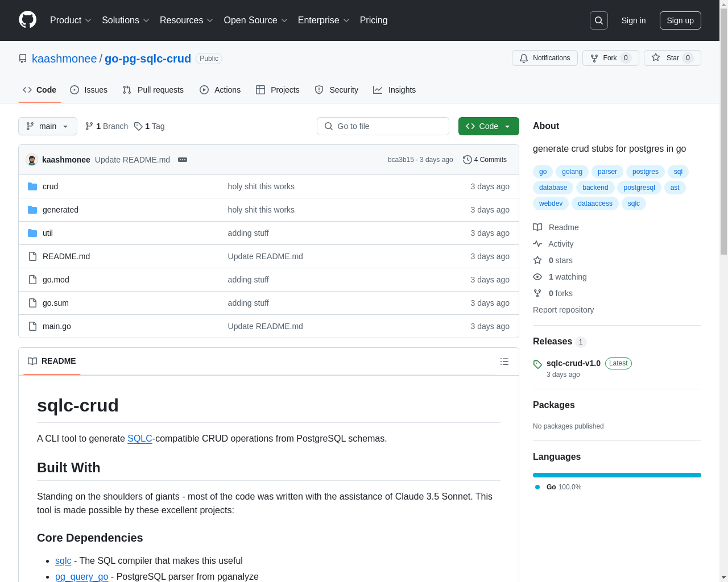Open the go-pg-sqlc-crud repository link
The image size is (728, 582).
pos(148,59)
